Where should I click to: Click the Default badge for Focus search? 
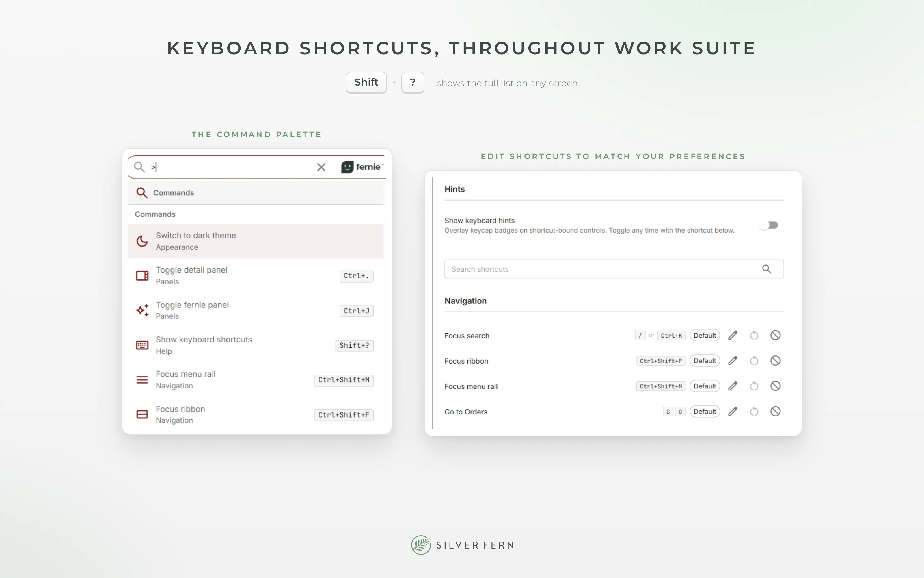point(705,335)
